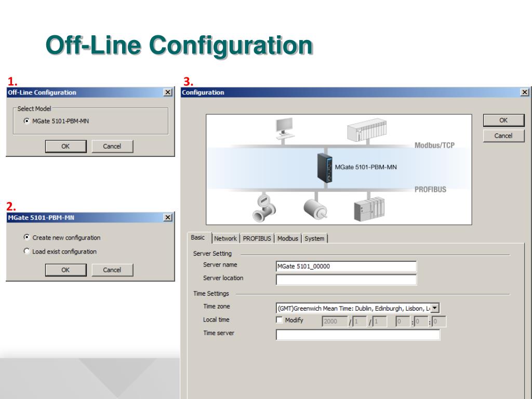The image size is (532, 399).
Task: Select the MGate 5101-PBM-MN model radio button
Action: (27, 121)
